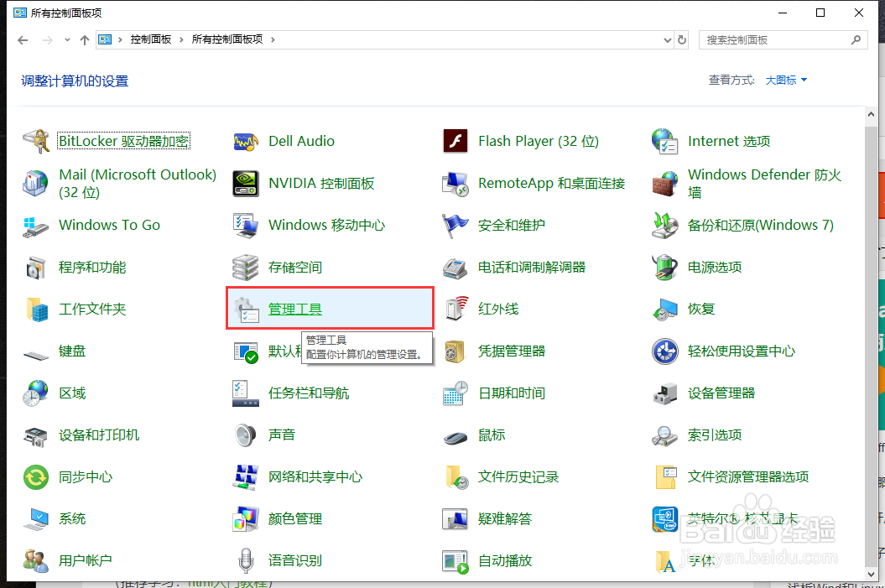Open the 字体 fonts folder icon
885x588 pixels.
click(x=665, y=561)
